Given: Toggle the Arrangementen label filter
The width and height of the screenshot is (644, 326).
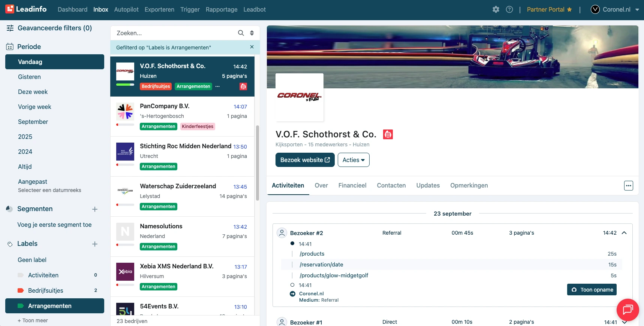Looking at the screenshot, I should pos(55,306).
